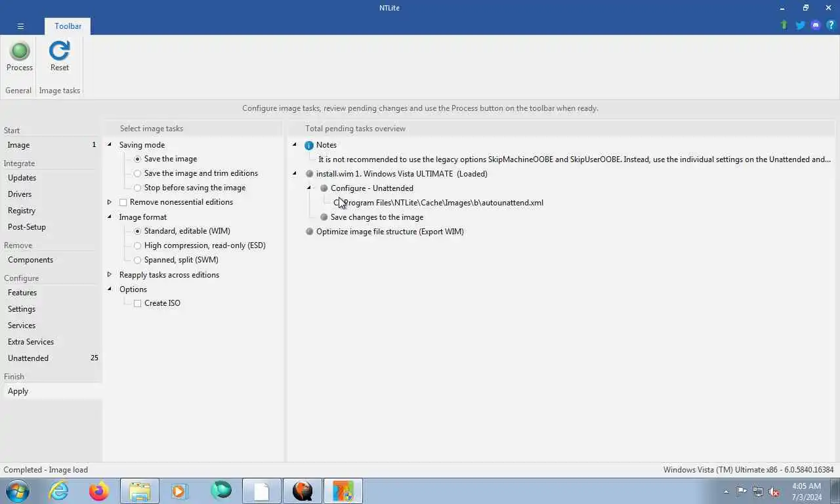The width and height of the screenshot is (840, 504).
Task: Click the Total pending tasks overview header
Action: pos(355,129)
